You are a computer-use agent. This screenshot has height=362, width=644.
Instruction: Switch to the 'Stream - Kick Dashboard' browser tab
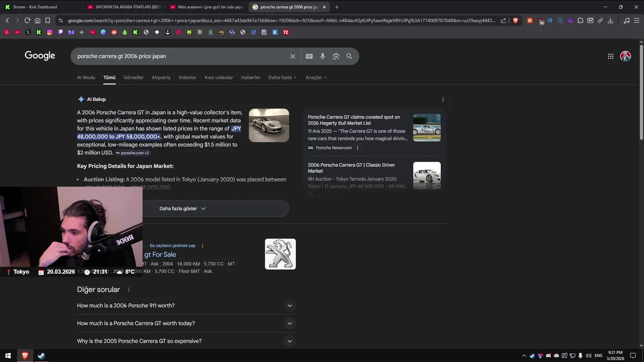point(41,7)
